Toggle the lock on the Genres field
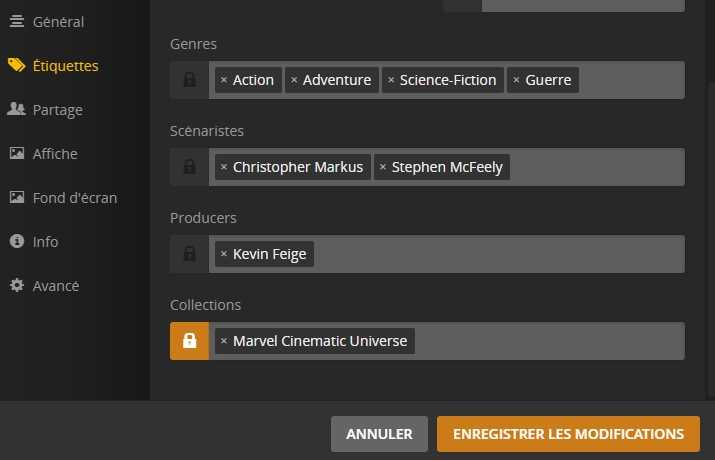The height and width of the screenshot is (460, 715). 189,80
